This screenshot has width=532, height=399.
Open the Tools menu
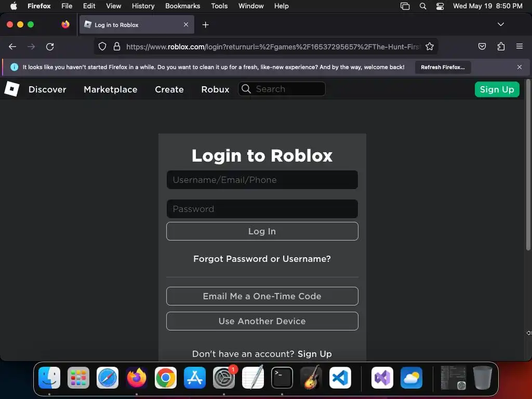[x=219, y=6]
